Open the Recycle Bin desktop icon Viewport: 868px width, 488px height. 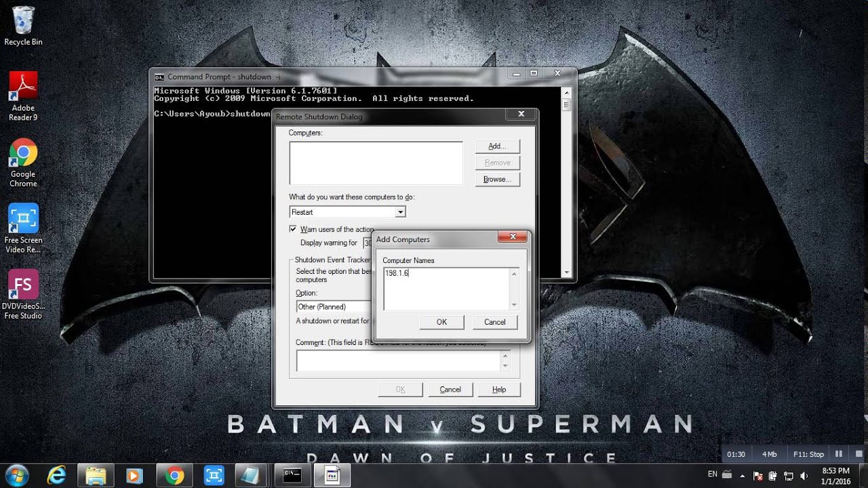(x=23, y=26)
